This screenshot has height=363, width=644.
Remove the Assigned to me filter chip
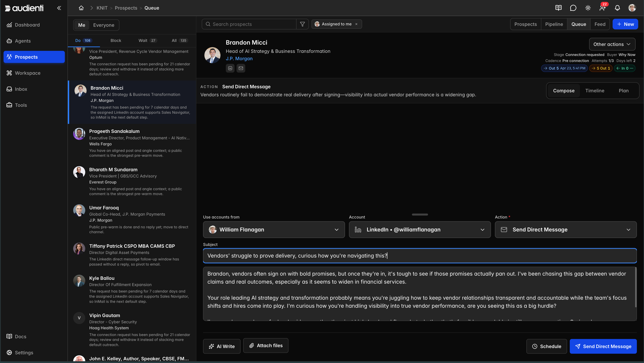coord(356,24)
